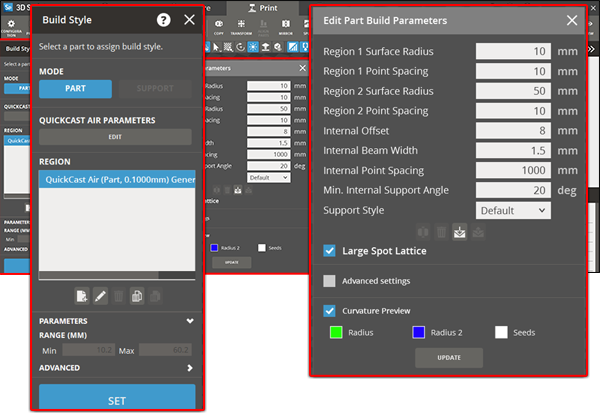Toggle the blue zoom-extents icon in the view toolbar

click(253, 47)
